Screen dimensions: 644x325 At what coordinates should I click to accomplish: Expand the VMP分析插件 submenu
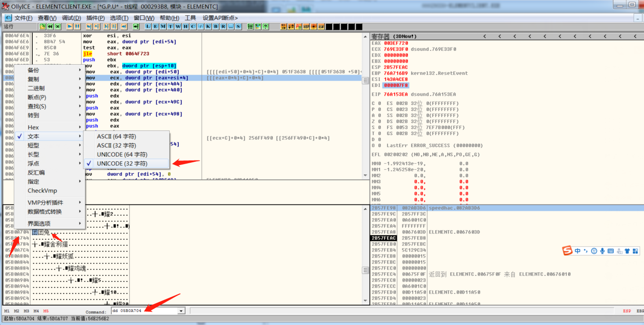pyautogui.click(x=49, y=202)
